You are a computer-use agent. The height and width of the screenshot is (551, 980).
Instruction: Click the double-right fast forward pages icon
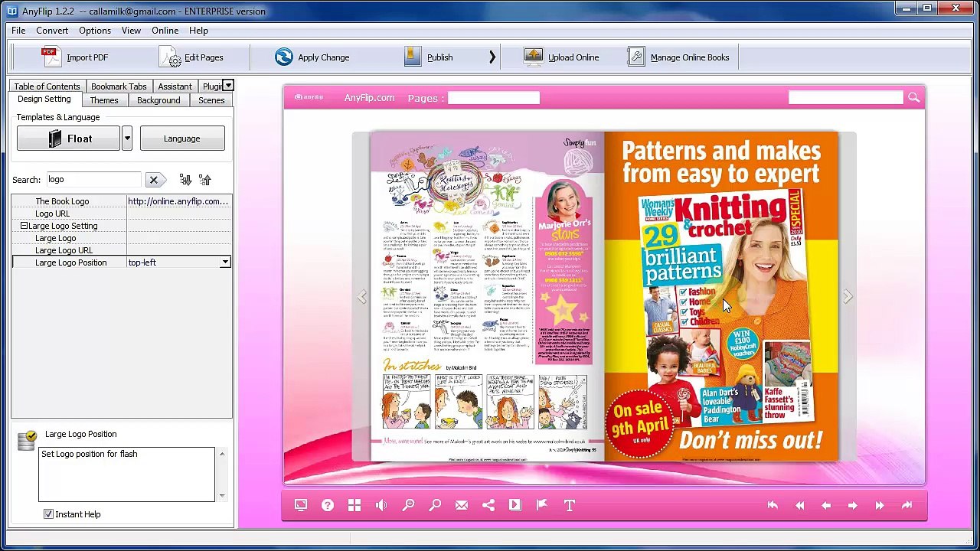point(879,505)
